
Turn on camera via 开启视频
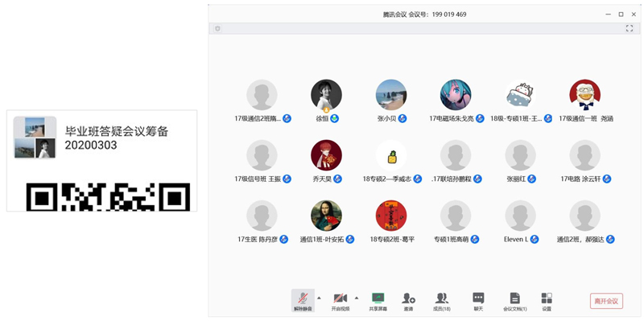[340, 301]
